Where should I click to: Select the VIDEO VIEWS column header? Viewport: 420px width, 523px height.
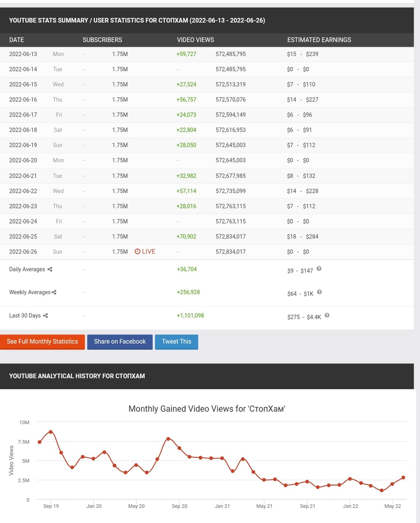pyautogui.click(x=196, y=40)
